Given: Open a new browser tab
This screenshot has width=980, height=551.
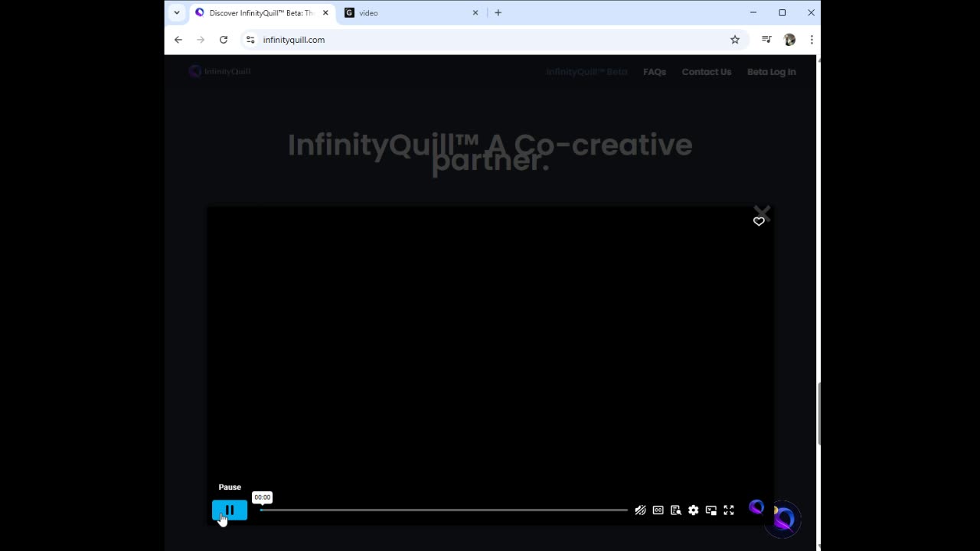Looking at the screenshot, I should coord(498,13).
